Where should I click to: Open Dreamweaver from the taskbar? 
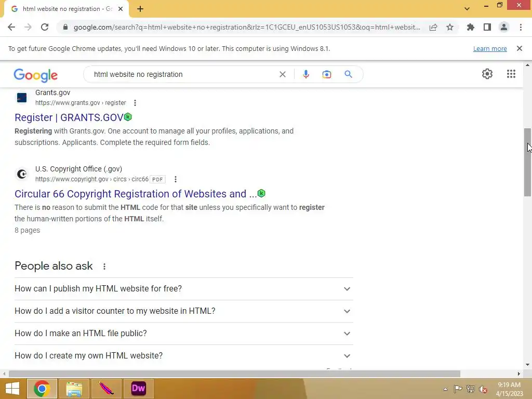coord(138,389)
